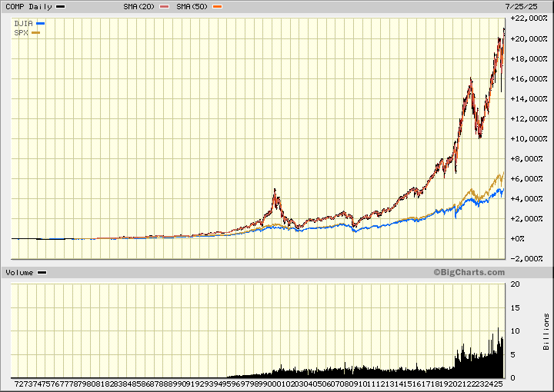Click the 5 volume axis label
Screen dimensions: 554x392
(x=513, y=354)
